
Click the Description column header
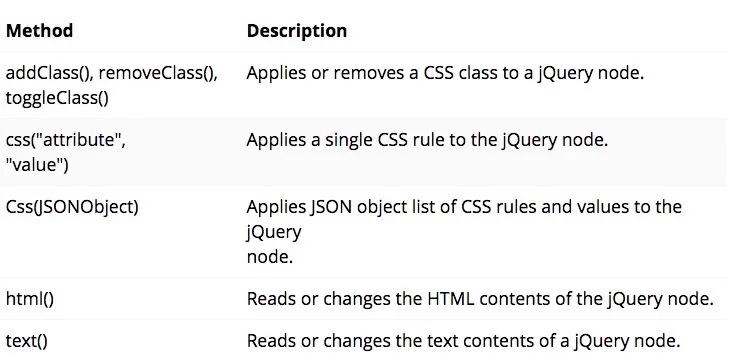(297, 31)
